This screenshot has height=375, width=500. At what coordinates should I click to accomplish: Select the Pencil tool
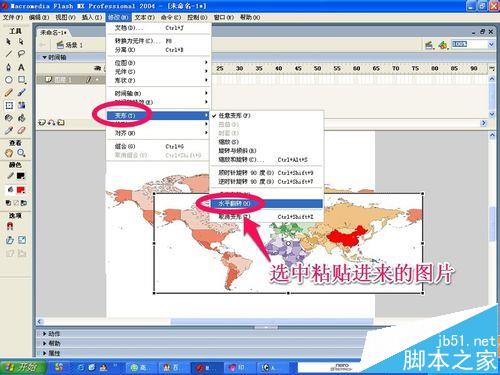(x=9, y=93)
